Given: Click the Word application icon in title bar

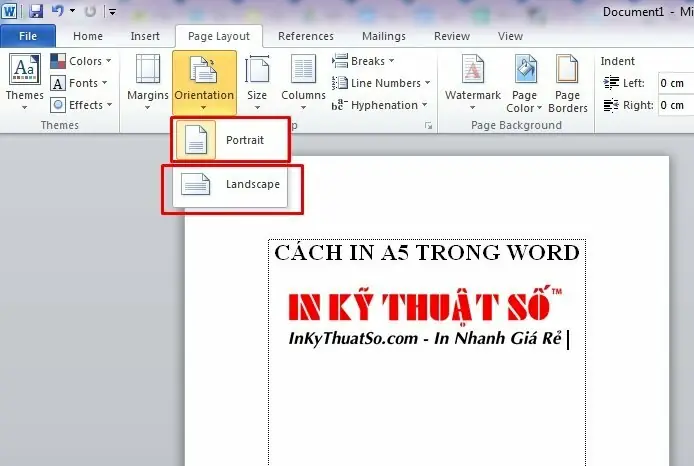Looking at the screenshot, I should point(9,11).
